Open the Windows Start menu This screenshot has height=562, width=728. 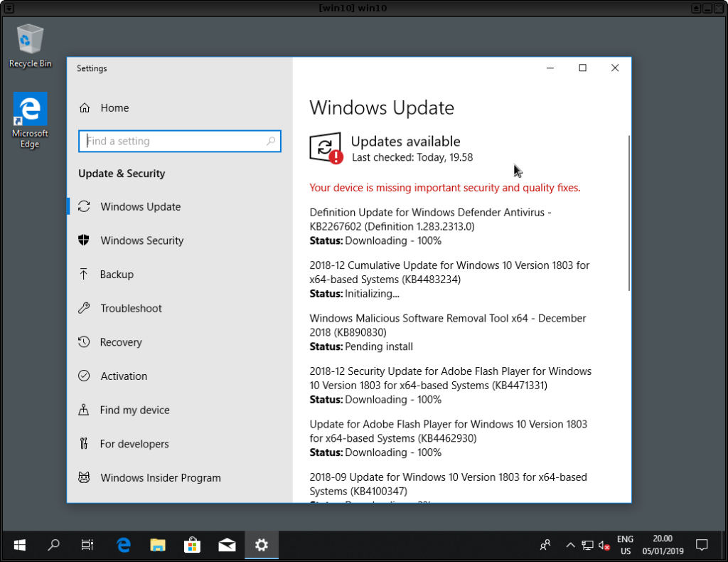(19, 545)
